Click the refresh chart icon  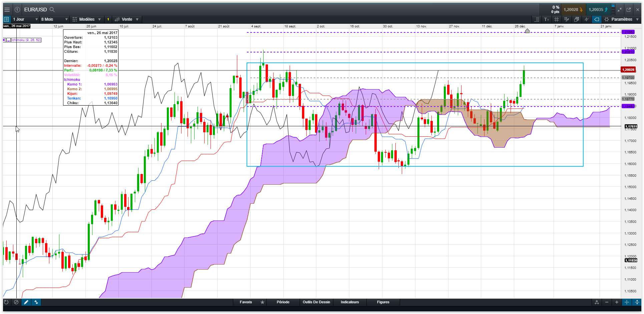(6, 302)
